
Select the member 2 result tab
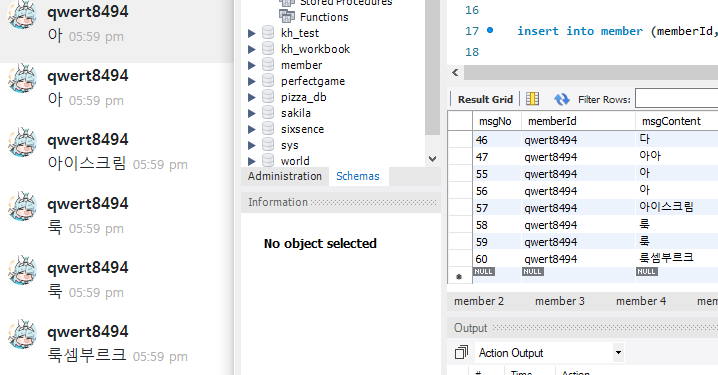tap(479, 301)
